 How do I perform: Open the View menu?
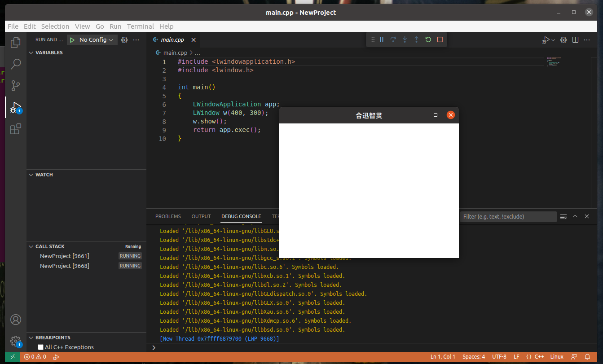[83, 26]
